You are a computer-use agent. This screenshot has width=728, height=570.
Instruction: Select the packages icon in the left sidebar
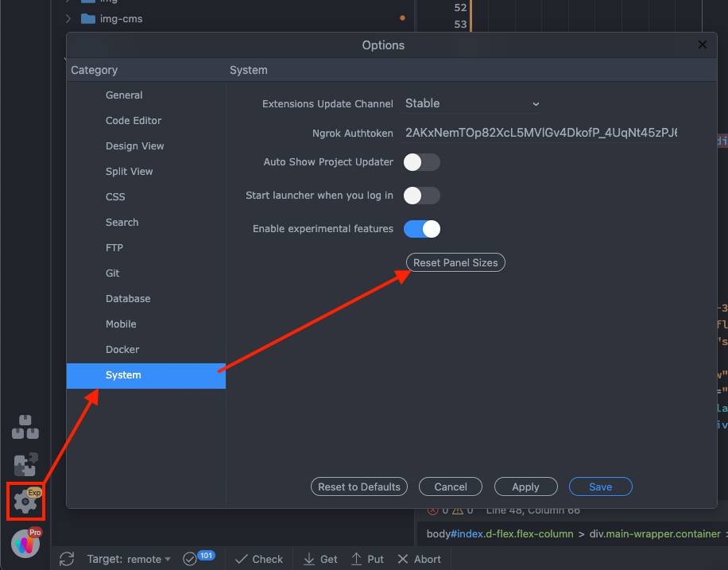tap(25, 426)
